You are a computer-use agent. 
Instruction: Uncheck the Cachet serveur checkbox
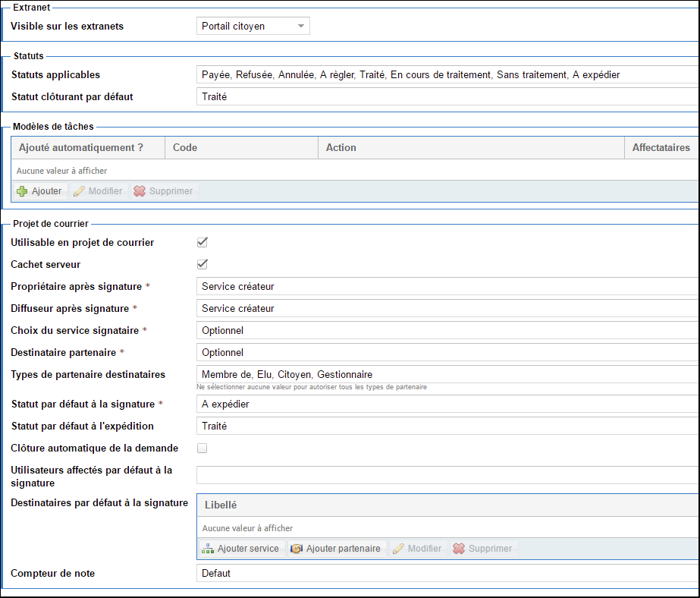point(202,265)
